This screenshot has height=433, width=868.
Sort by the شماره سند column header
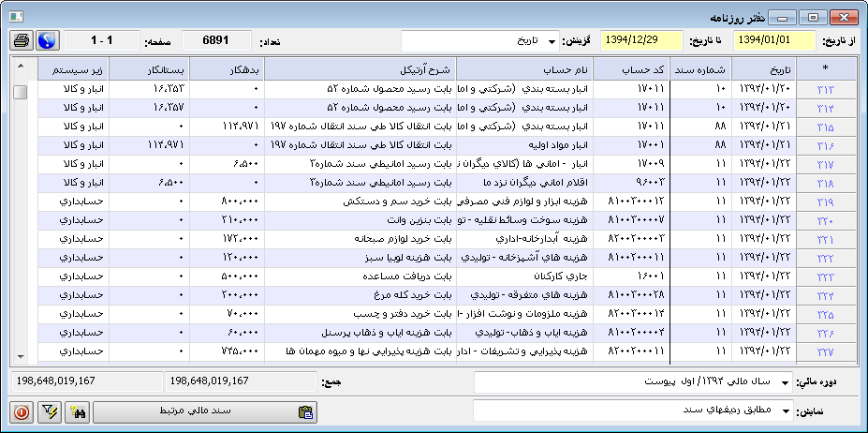(700, 69)
